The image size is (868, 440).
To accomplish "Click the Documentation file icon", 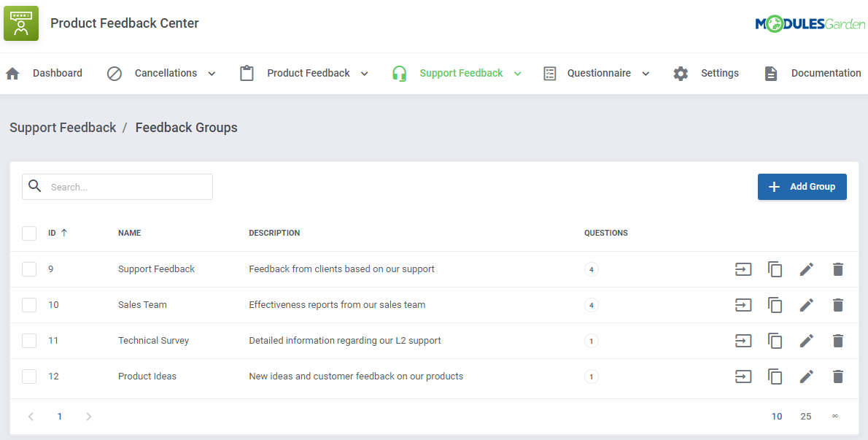I will coord(770,73).
